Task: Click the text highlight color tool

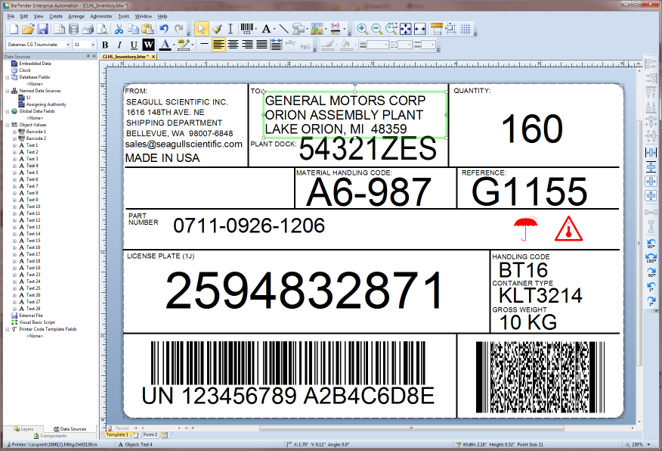Action: (183, 45)
